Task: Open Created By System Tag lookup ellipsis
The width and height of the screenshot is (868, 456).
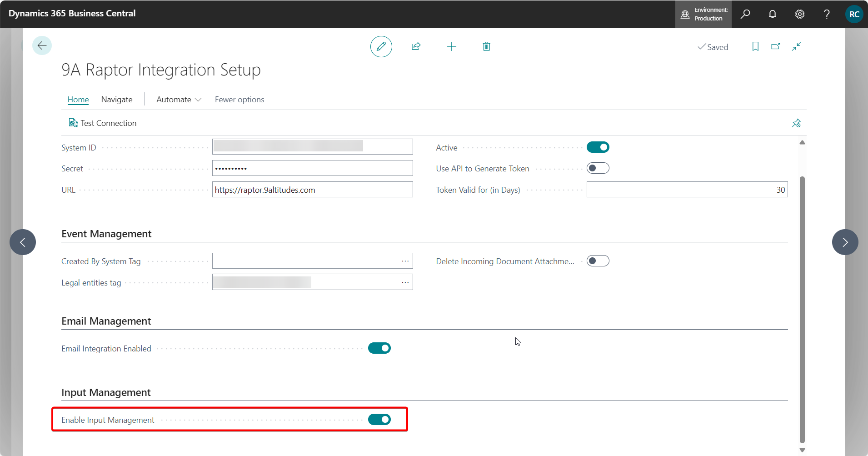Action: point(405,261)
